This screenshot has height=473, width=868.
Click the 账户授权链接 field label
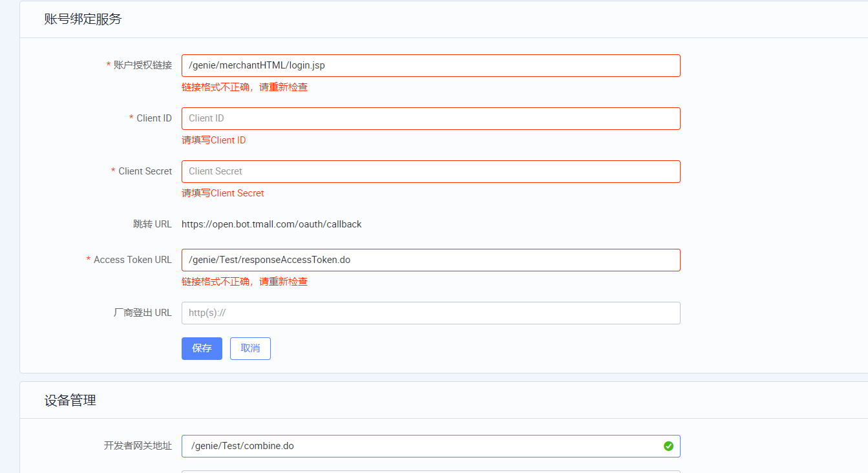(x=143, y=65)
